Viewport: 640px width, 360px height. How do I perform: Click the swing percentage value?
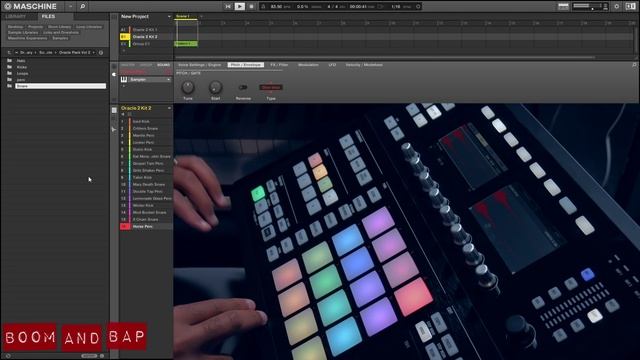pos(302,7)
